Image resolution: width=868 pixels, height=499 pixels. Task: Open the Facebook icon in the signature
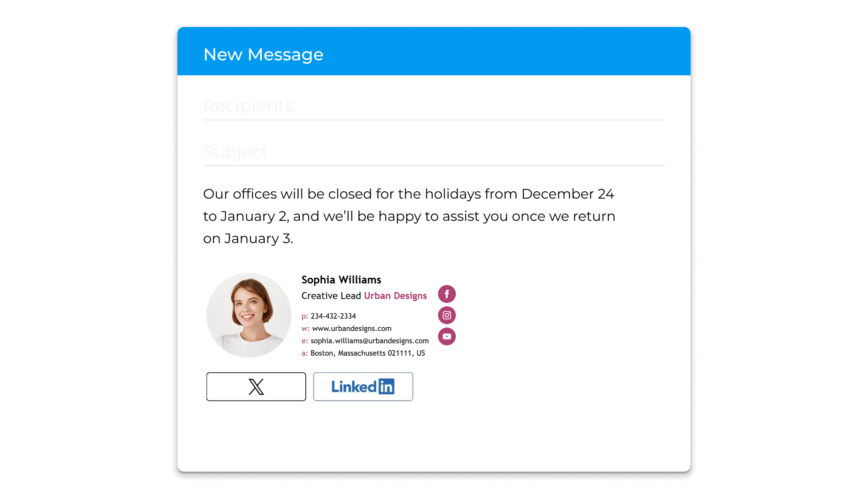coord(447,294)
